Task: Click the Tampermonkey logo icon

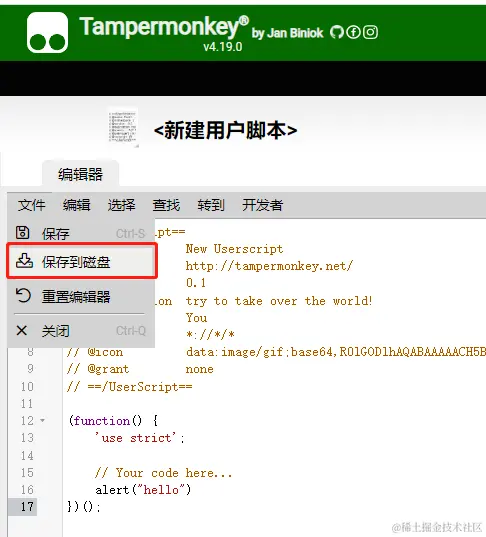Action: [x=47, y=33]
